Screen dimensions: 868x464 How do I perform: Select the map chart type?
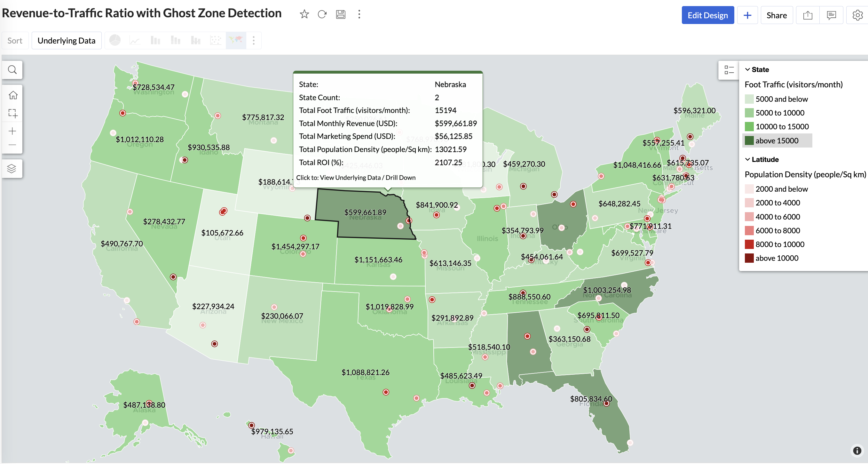[235, 40]
